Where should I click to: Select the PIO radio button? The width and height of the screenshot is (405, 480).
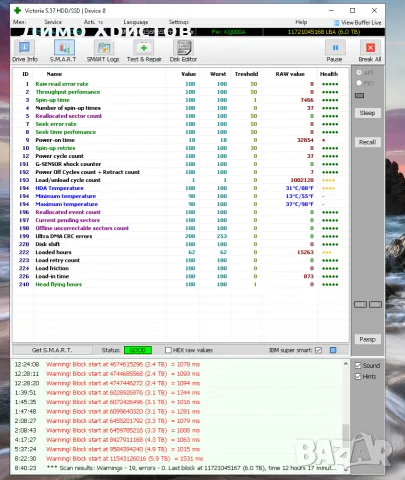359,83
